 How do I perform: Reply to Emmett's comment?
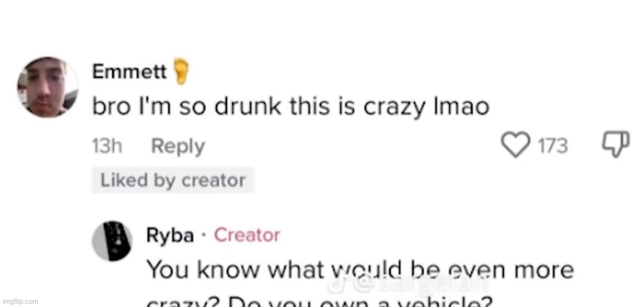[177, 146]
